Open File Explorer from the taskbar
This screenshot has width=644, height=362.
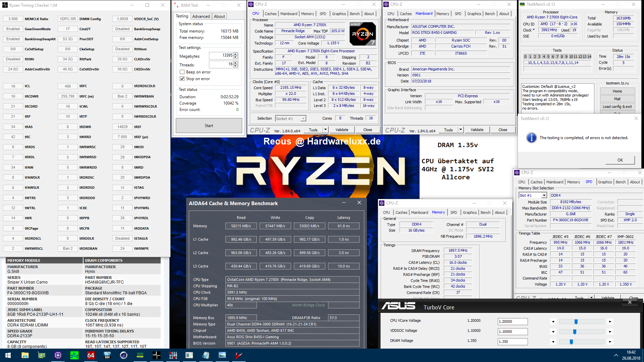[25, 355]
